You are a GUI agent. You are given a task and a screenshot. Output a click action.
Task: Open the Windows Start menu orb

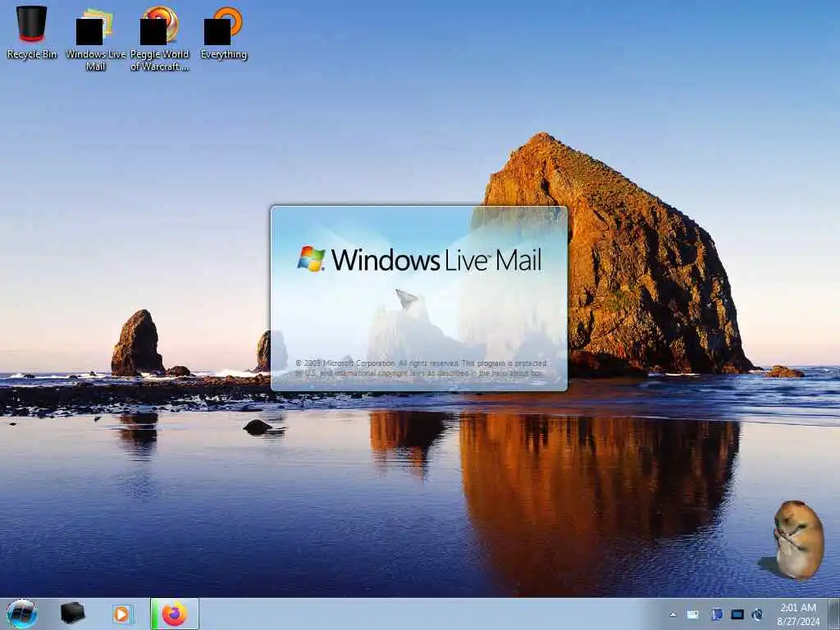pyautogui.click(x=22, y=614)
